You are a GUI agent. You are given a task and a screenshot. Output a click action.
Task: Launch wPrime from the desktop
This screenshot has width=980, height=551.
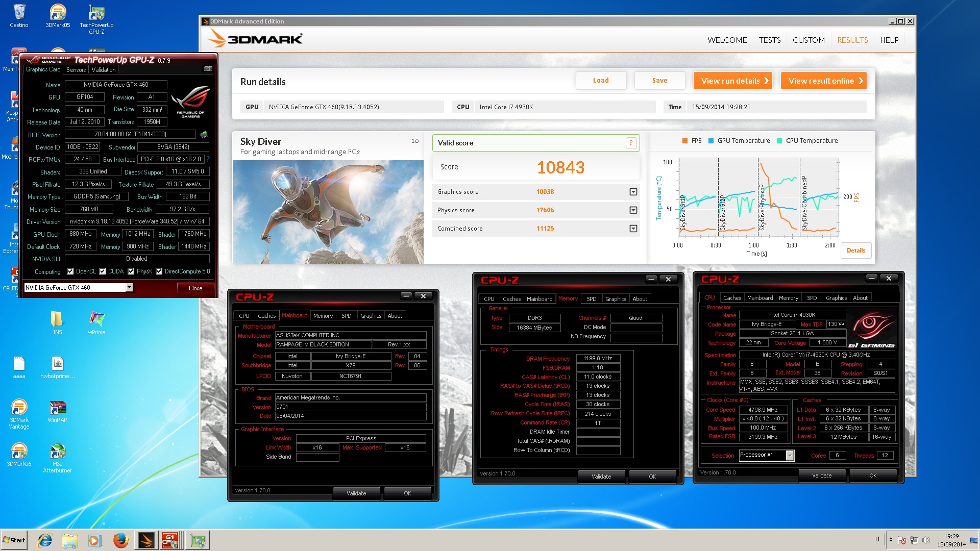pyautogui.click(x=96, y=322)
